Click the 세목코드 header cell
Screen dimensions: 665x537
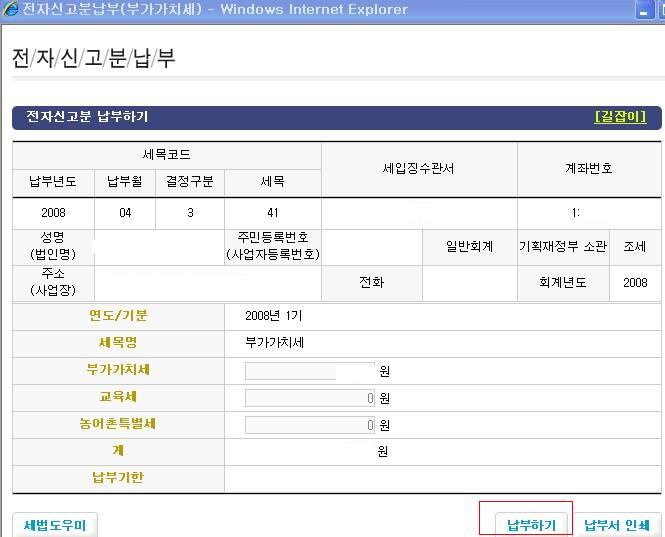[x=167, y=154]
